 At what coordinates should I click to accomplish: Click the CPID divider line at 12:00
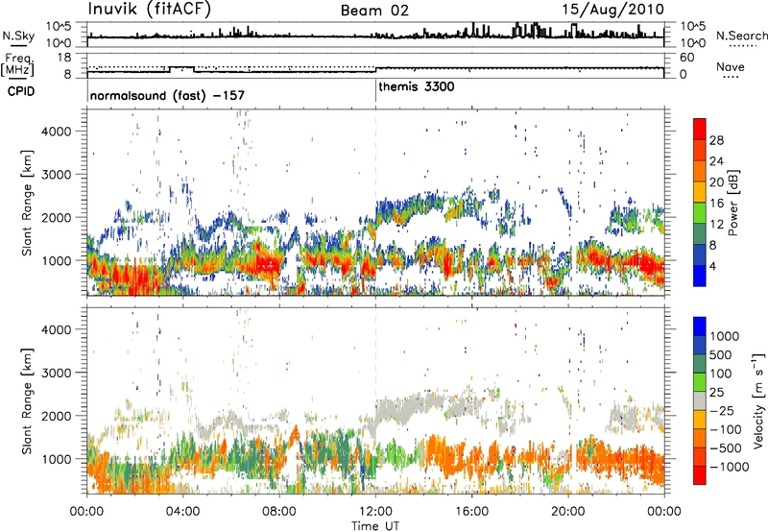(375, 90)
